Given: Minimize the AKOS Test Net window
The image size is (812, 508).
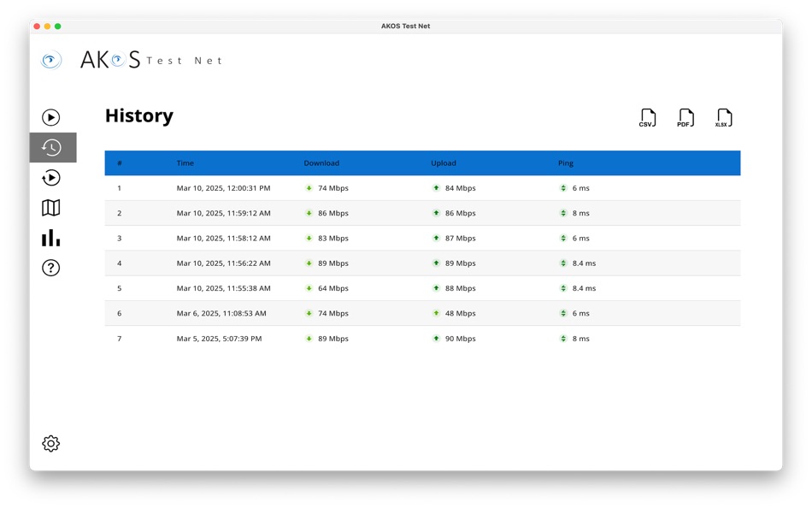Looking at the screenshot, I should (47, 26).
